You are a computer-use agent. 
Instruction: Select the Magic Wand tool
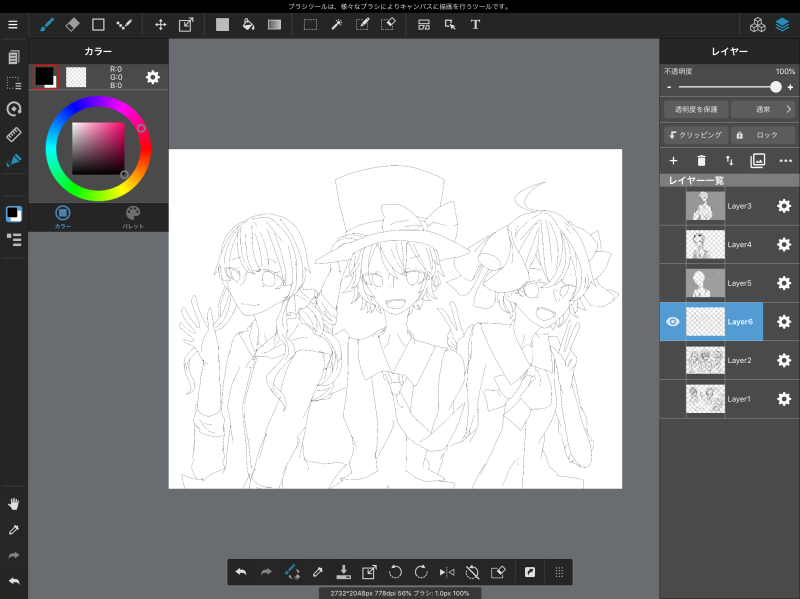337,24
